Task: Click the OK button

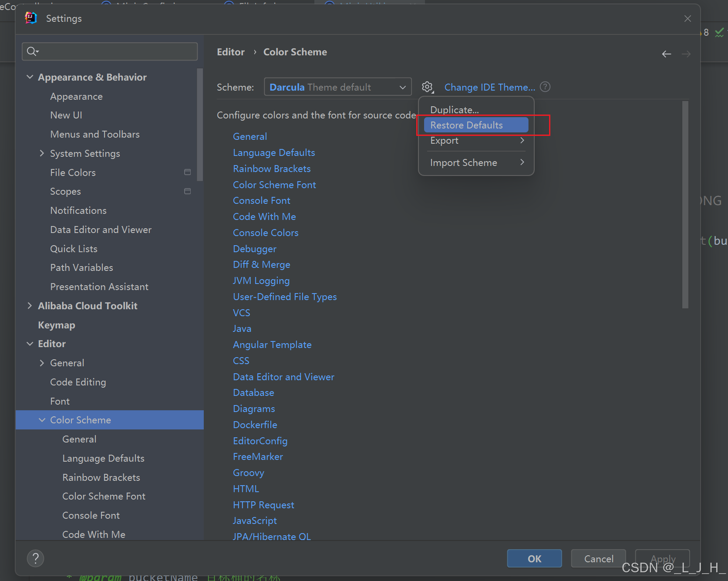Action: (535, 558)
